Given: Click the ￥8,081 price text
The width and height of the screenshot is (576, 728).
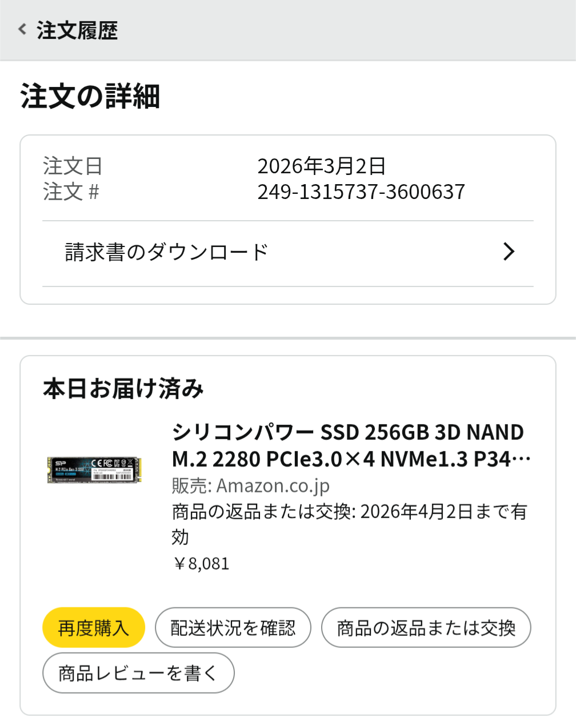Looking at the screenshot, I should pos(201,564).
